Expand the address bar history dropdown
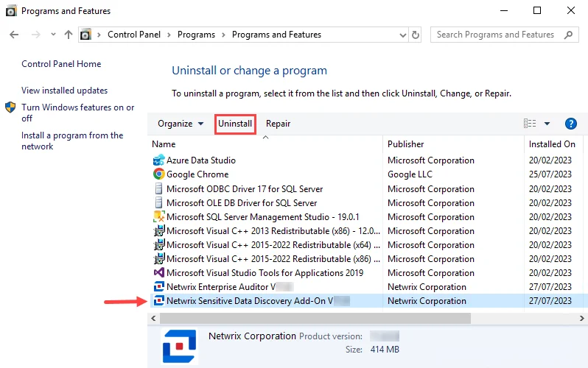The height and width of the screenshot is (368, 588). pyautogui.click(x=403, y=35)
